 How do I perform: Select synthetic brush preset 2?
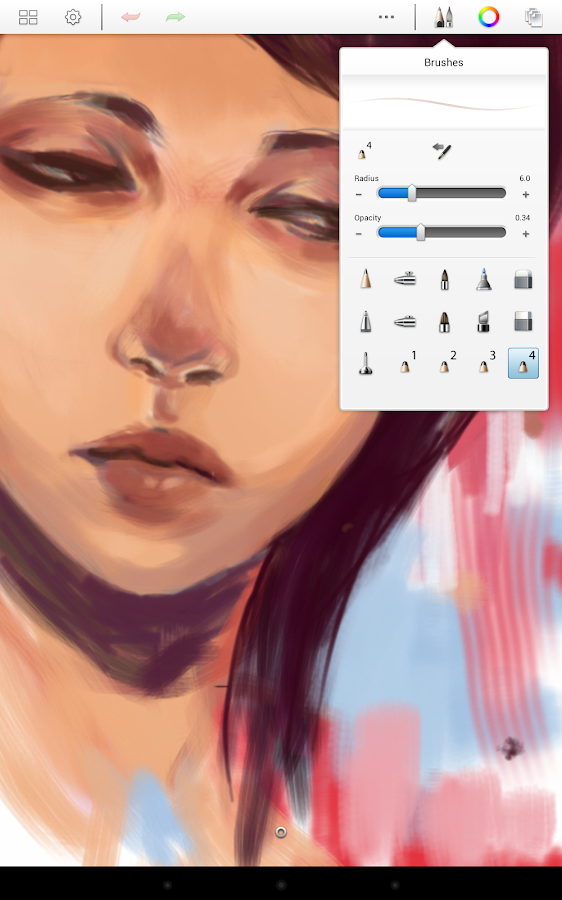tap(445, 363)
